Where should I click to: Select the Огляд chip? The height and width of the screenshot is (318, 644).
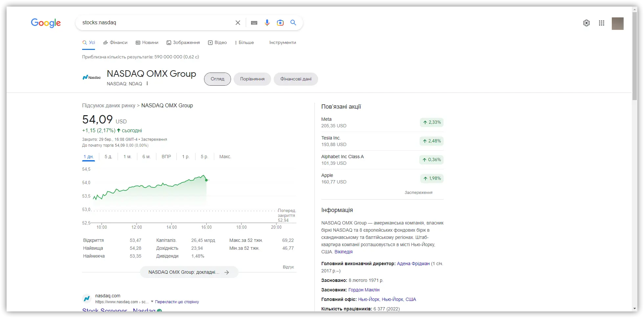(218, 79)
